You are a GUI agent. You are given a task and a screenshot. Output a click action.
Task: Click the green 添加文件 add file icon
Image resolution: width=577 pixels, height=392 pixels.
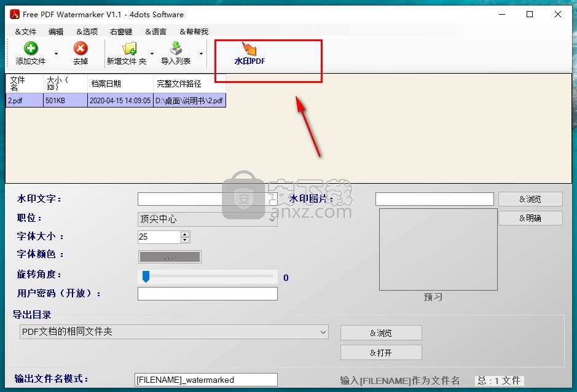tap(31, 48)
